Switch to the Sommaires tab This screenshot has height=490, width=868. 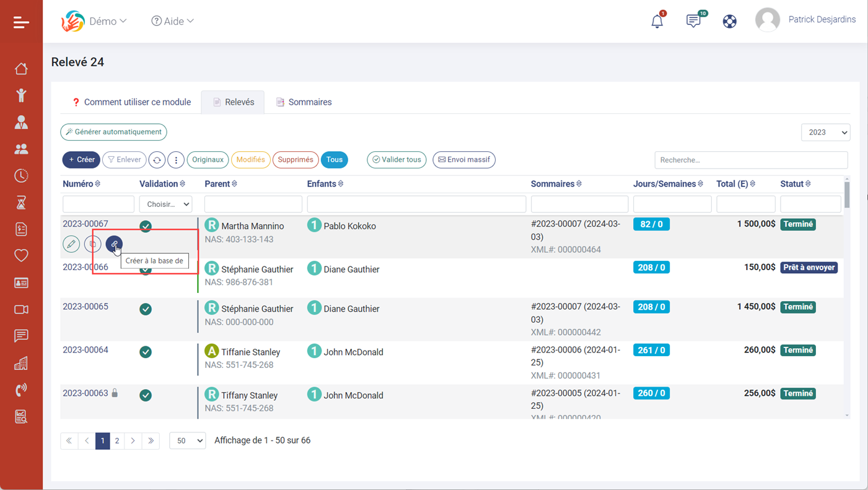pyautogui.click(x=304, y=102)
